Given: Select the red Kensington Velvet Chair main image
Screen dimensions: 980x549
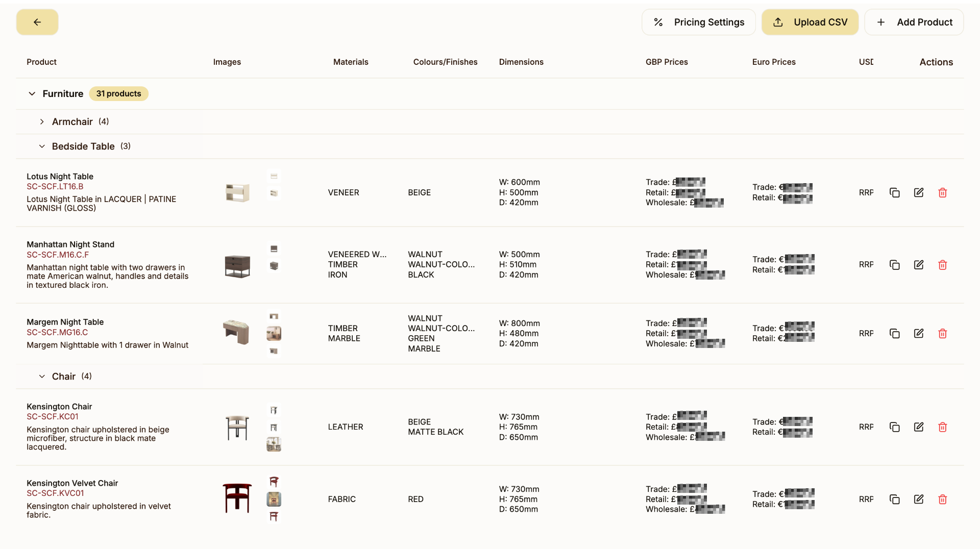Looking at the screenshot, I should 237,498.
